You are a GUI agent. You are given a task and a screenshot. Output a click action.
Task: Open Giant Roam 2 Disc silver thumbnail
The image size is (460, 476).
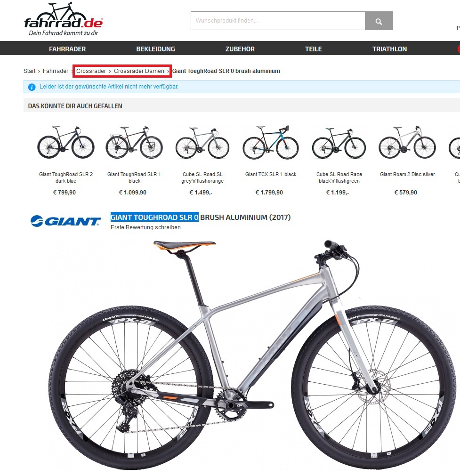(407, 143)
